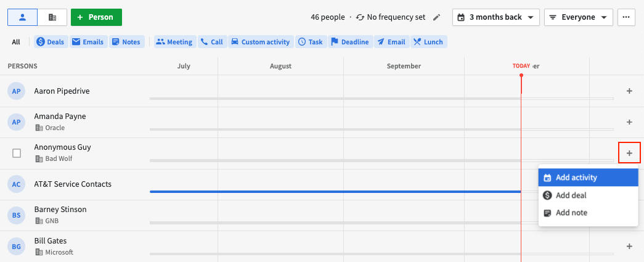Click the plus icon for Bill Gates

(629, 247)
